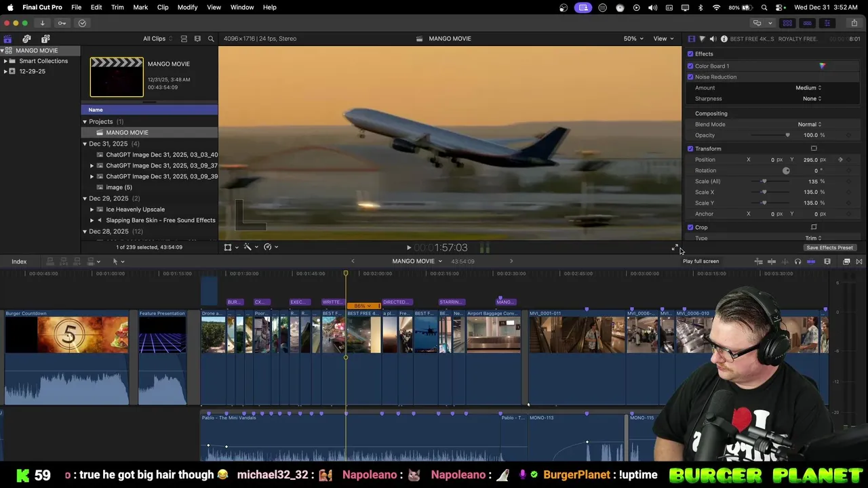Image resolution: width=868 pixels, height=488 pixels.
Task: Open the Trim menu
Action: [117, 7]
